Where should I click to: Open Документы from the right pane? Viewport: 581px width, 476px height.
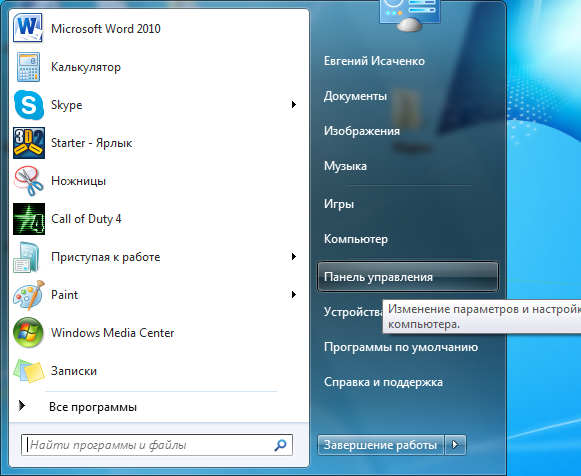[x=355, y=96]
